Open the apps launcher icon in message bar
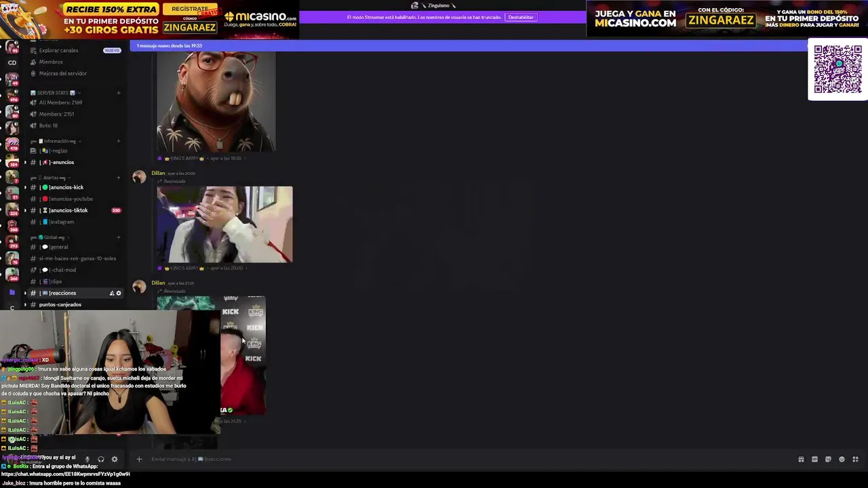Image resolution: width=868 pixels, height=488 pixels. 855,460
